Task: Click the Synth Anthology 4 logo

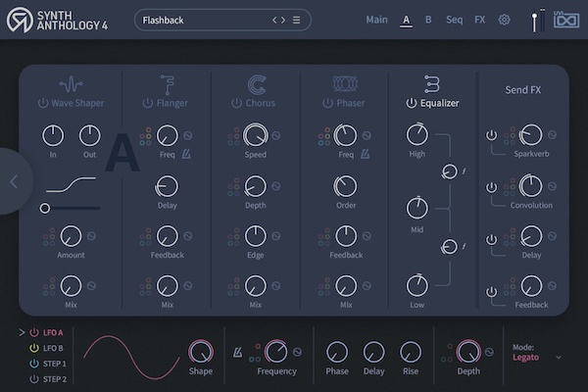Action: click(x=57, y=21)
